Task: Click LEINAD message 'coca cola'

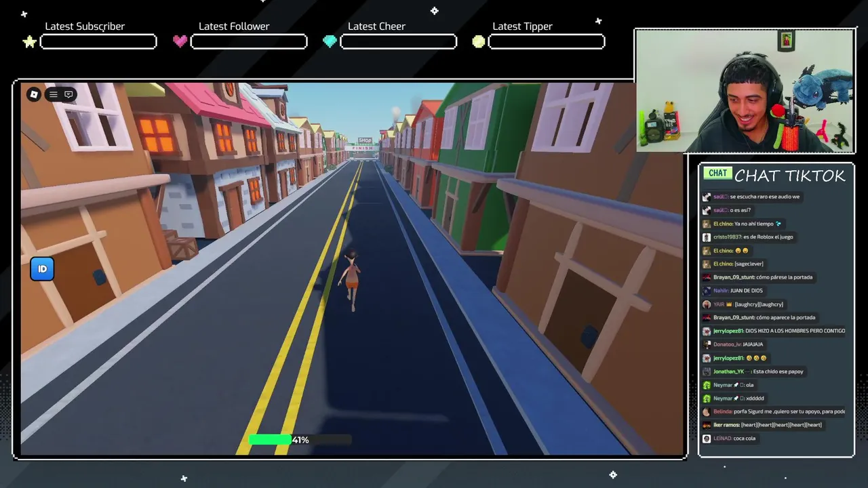Action: 744,439
